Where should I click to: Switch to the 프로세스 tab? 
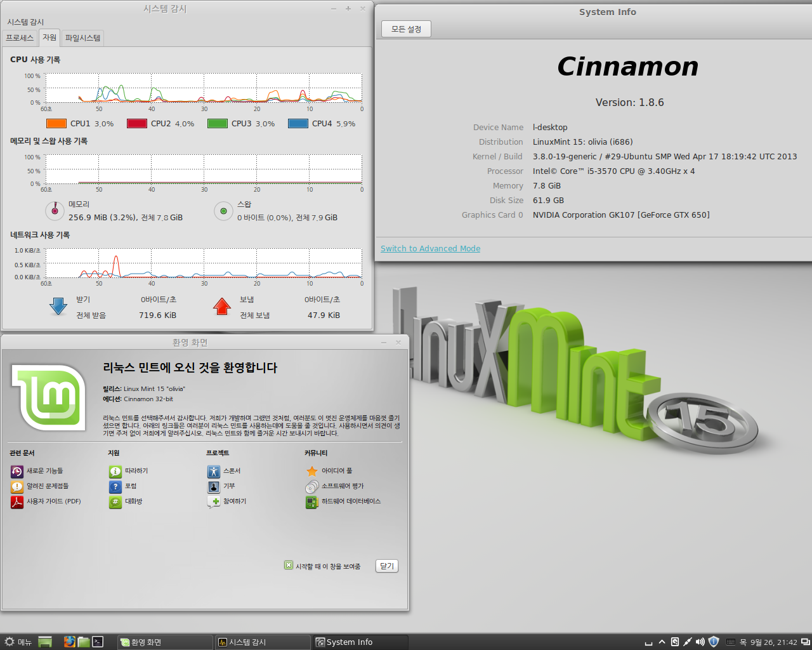[20, 38]
